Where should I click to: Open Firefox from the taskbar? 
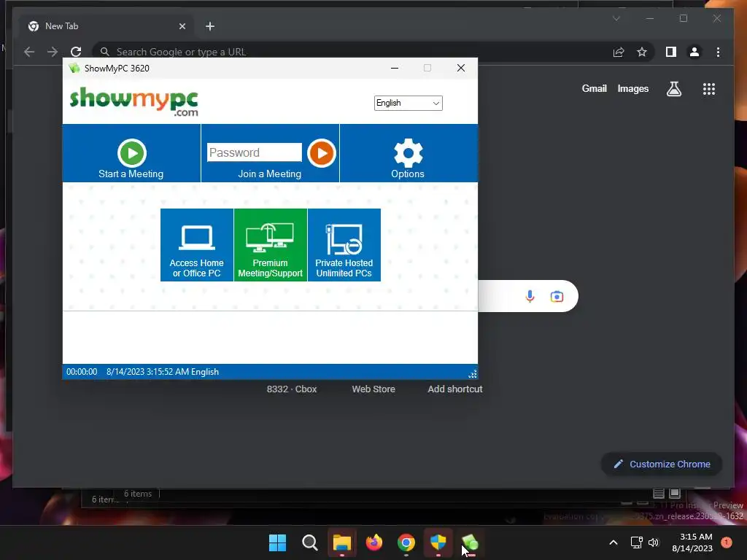(x=374, y=542)
